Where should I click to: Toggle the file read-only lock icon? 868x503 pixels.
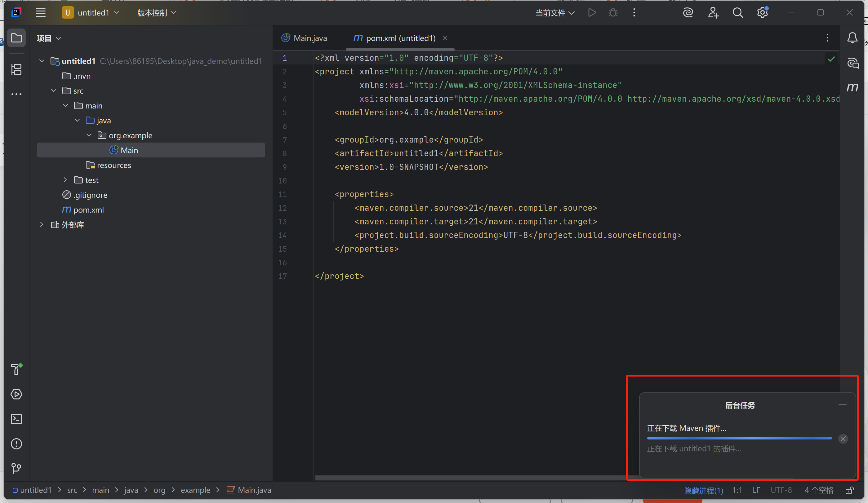click(849, 490)
